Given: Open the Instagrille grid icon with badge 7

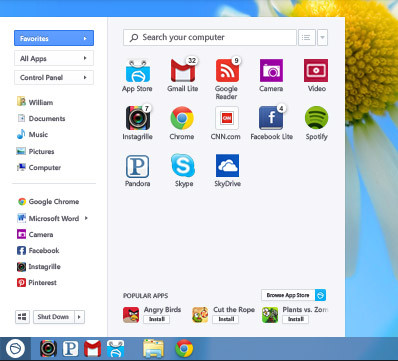Looking at the screenshot, I should (138, 118).
